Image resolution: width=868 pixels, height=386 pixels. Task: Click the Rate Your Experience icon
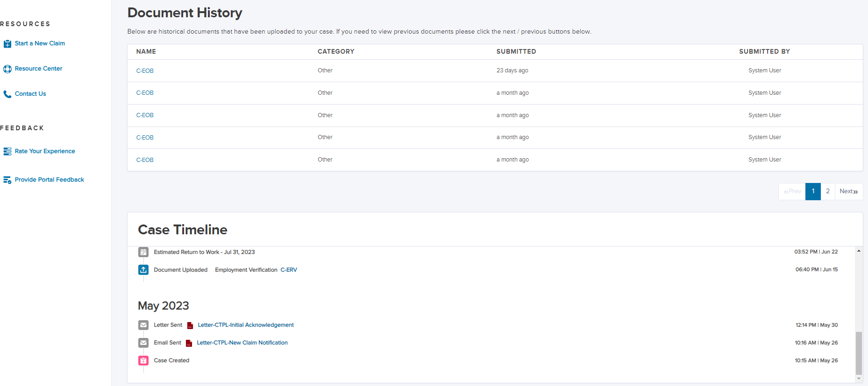click(x=7, y=151)
